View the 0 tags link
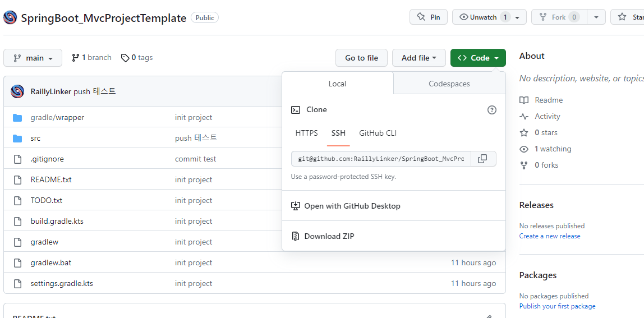 137,58
